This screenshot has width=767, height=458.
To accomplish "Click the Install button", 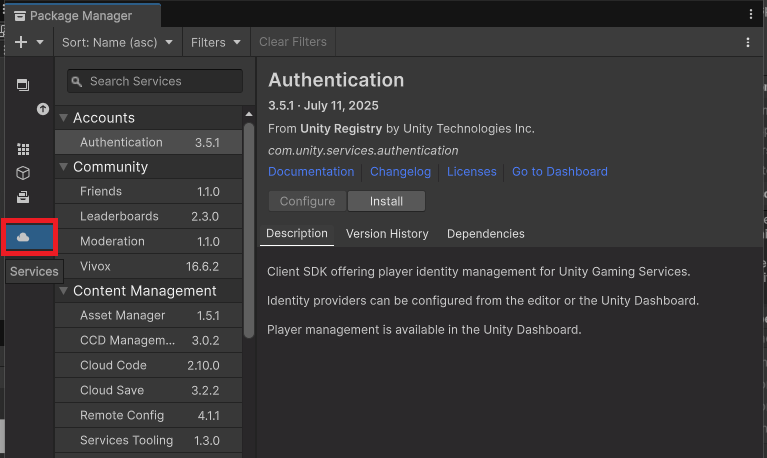I will tap(386, 201).
